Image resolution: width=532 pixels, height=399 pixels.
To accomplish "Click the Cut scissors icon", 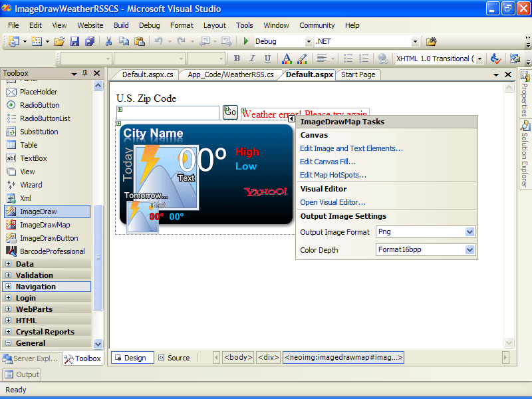I will pyautogui.click(x=108, y=41).
